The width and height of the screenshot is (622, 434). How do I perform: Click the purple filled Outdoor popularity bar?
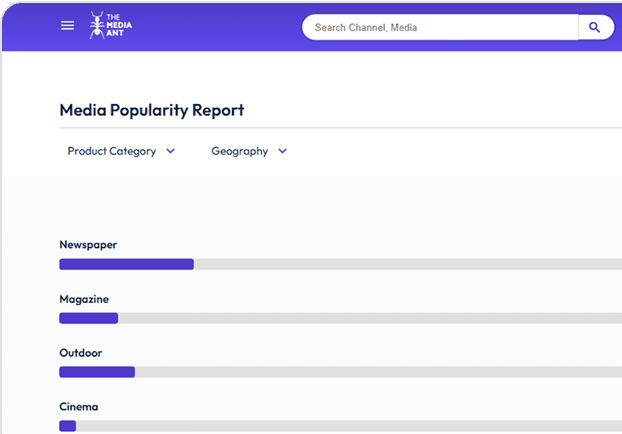(96, 372)
